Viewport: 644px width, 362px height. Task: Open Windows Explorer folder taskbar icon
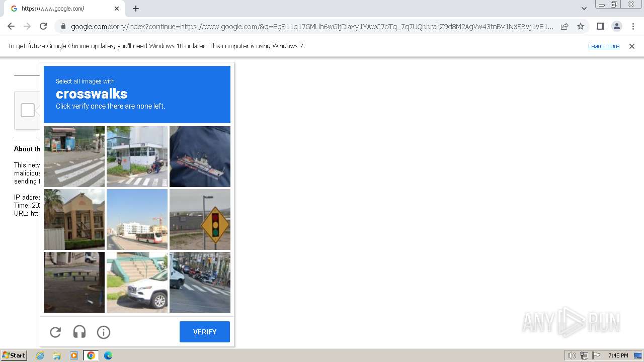[x=57, y=355]
